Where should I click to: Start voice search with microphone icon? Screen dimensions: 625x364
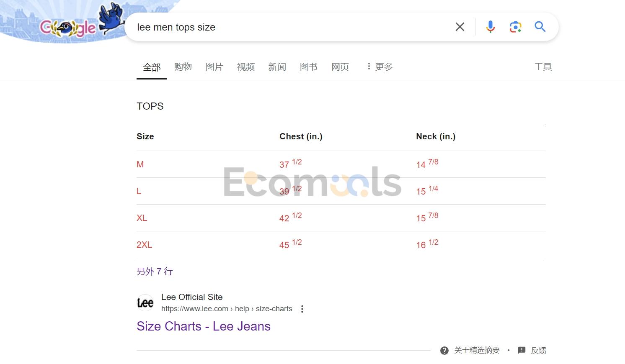pos(490,27)
